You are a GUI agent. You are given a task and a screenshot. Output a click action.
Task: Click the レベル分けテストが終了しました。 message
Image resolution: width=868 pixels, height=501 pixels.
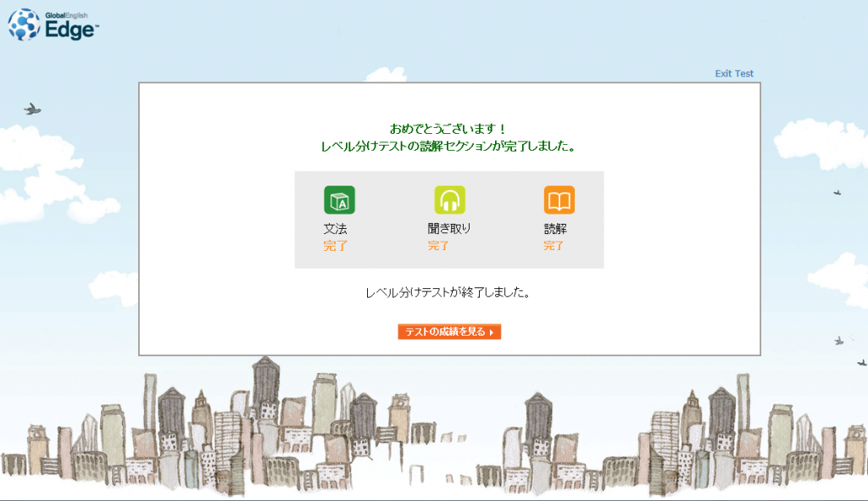coord(449,292)
